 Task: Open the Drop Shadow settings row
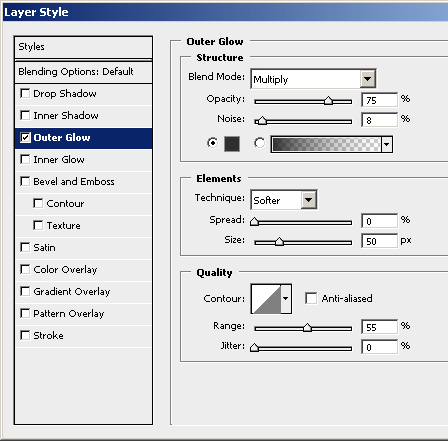tap(83, 94)
